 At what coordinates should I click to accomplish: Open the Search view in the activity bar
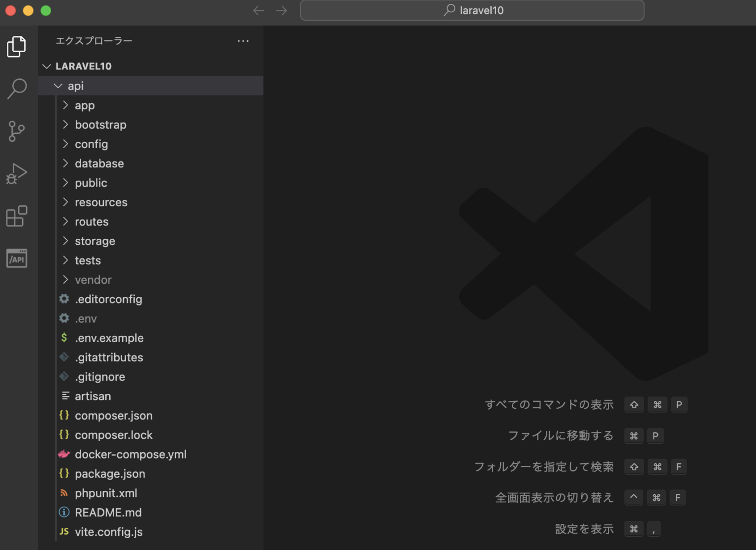[x=17, y=89]
